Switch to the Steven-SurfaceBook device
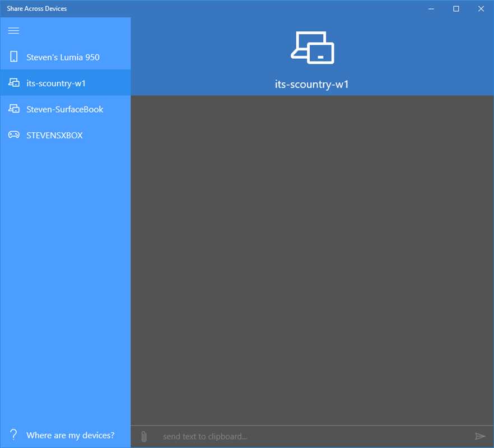 tap(65, 109)
